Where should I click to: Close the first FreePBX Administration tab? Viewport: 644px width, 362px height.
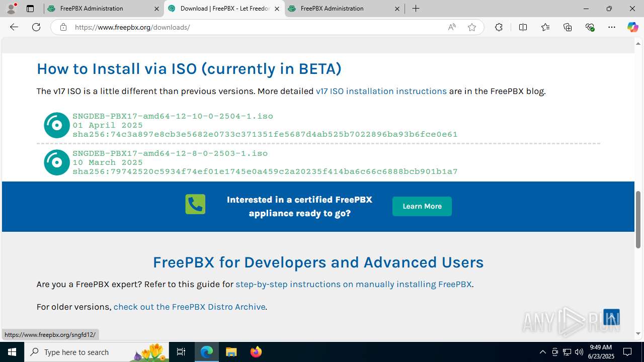point(156,9)
